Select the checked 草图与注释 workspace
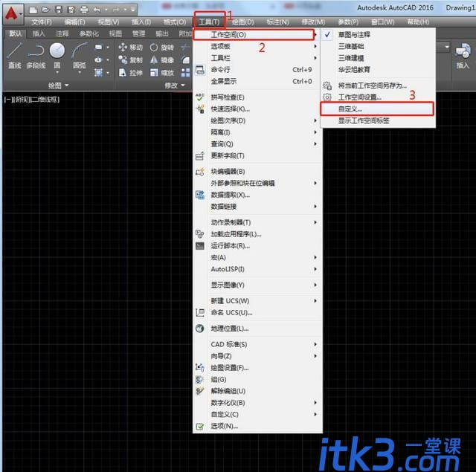Image resolution: width=476 pixels, height=472 pixels. 378,35
